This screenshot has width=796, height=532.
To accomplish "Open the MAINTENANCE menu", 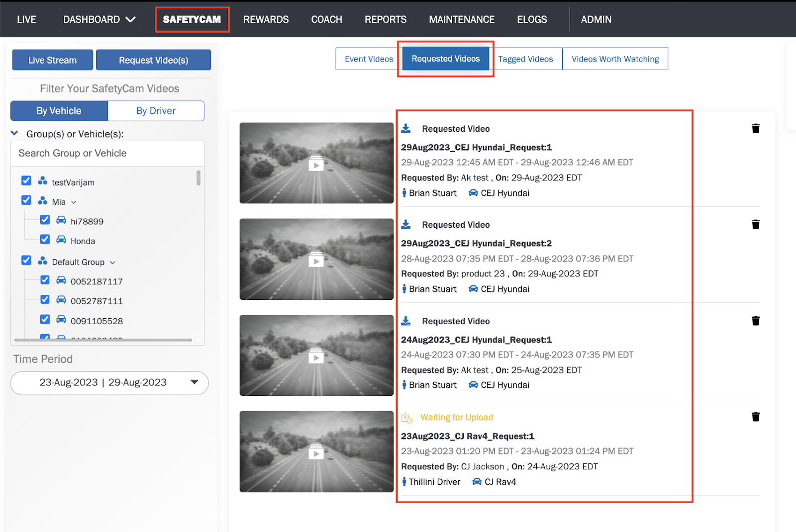I will click(x=462, y=19).
